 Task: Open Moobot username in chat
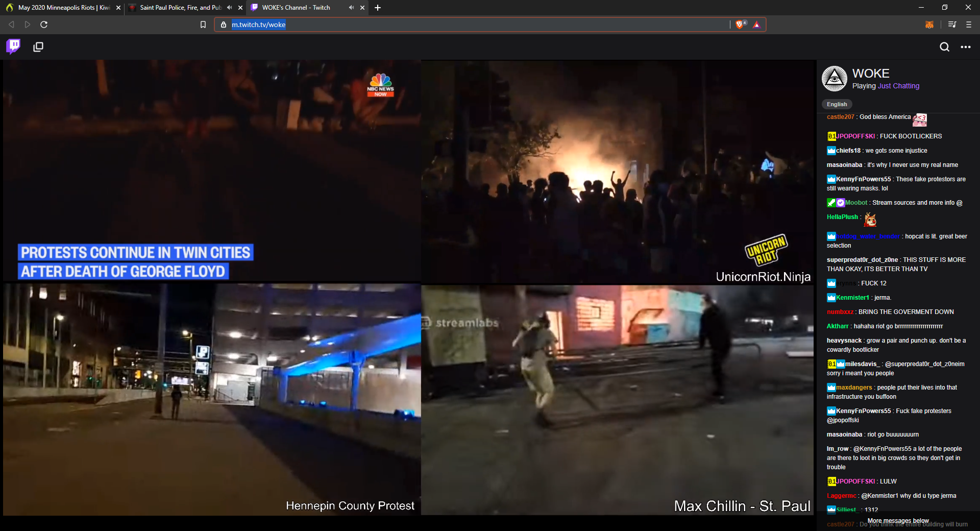point(856,203)
